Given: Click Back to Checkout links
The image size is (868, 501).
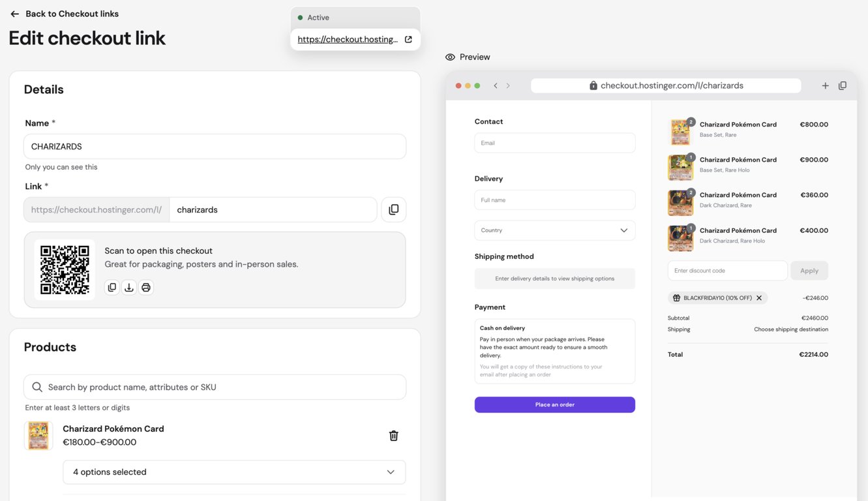Looking at the screenshot, I should click(x=64, y=14).
